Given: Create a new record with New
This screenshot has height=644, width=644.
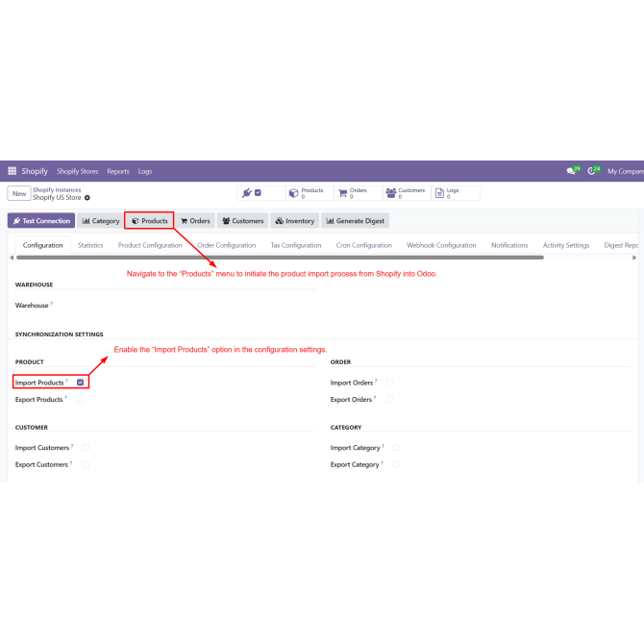Looking at the screenshot, I should [x=19, y=193].
